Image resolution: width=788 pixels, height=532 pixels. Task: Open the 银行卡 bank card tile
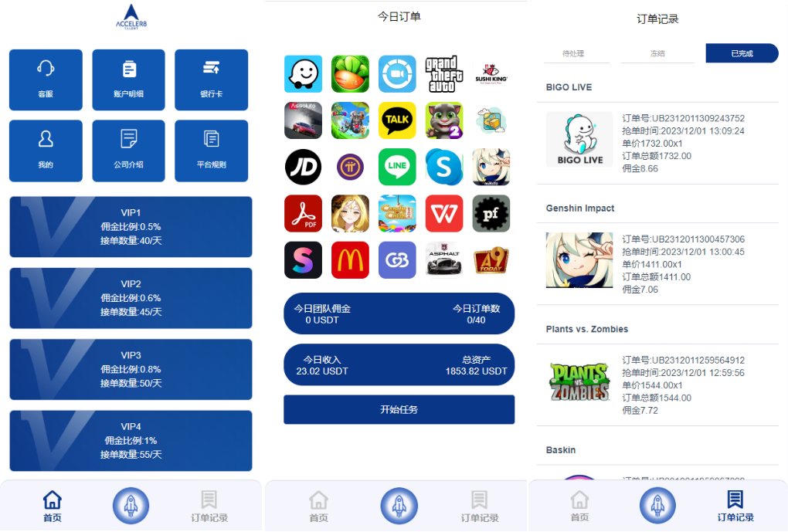coord(211,80)
